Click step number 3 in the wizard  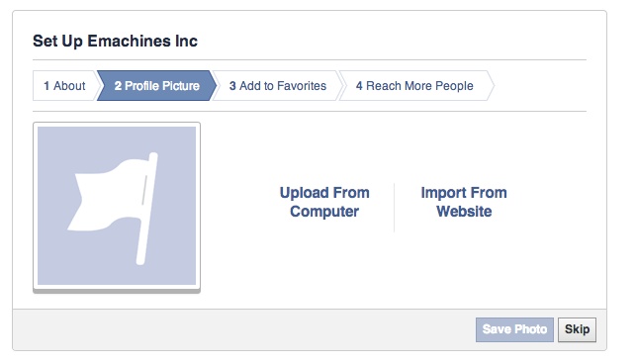[232, 86]
